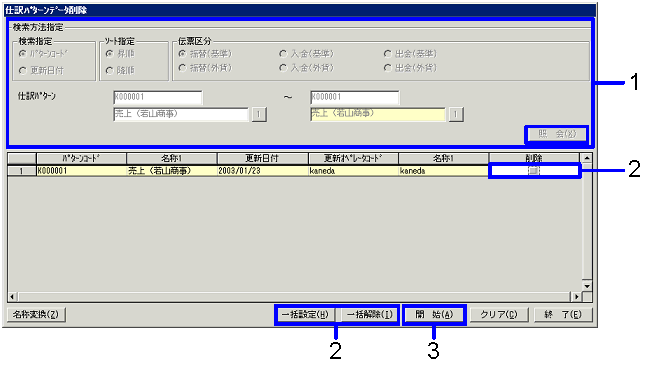Select the パターンコード search radio button
Screen dimensions: 660x369
click(x=23, y=54)
